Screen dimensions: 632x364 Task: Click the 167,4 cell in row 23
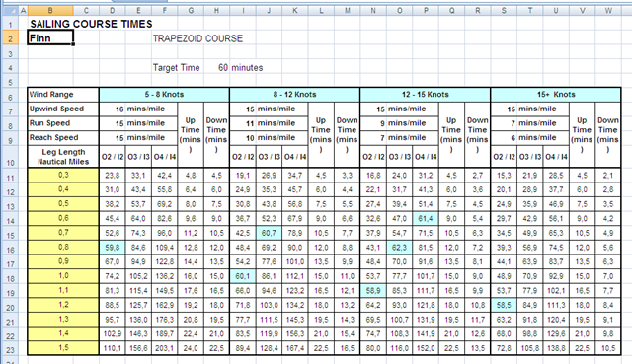tap(294, 348)
